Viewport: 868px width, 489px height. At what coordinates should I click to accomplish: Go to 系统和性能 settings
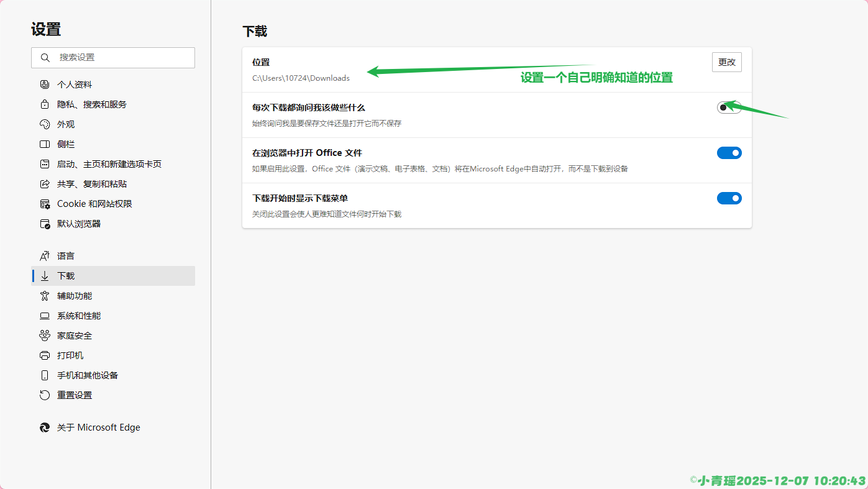point(113,316)
